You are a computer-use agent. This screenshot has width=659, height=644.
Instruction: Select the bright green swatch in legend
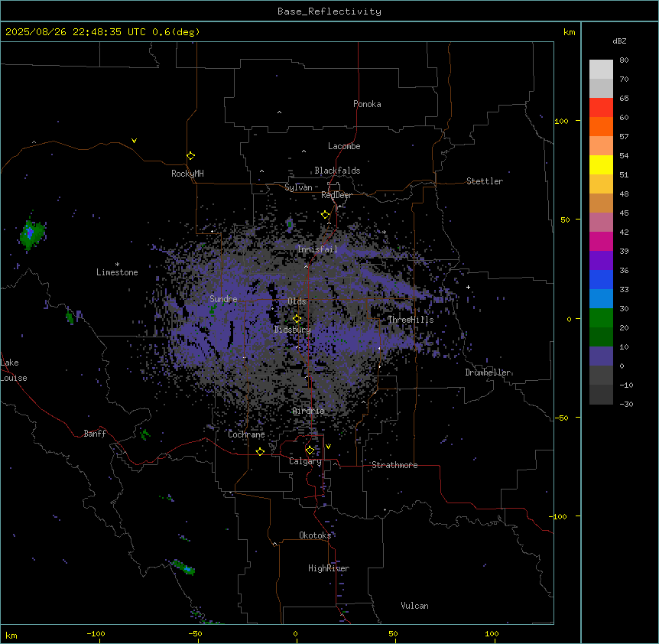(601, 318)
